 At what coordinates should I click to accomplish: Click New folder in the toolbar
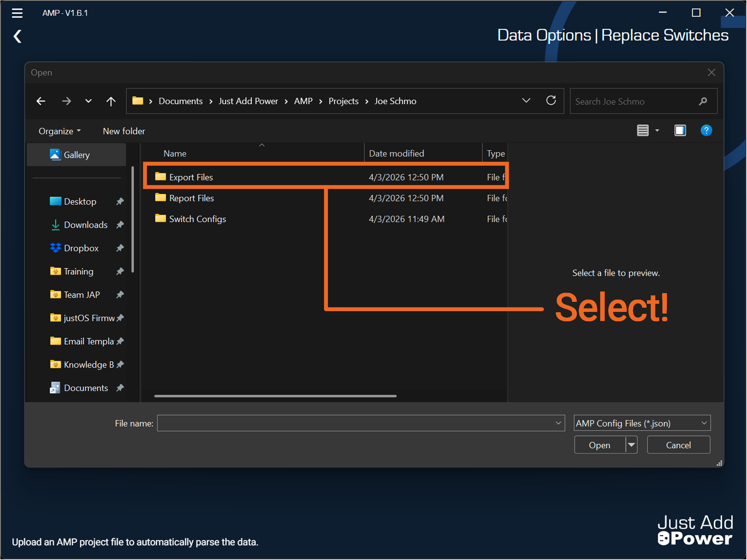click(x=123, y=131)
